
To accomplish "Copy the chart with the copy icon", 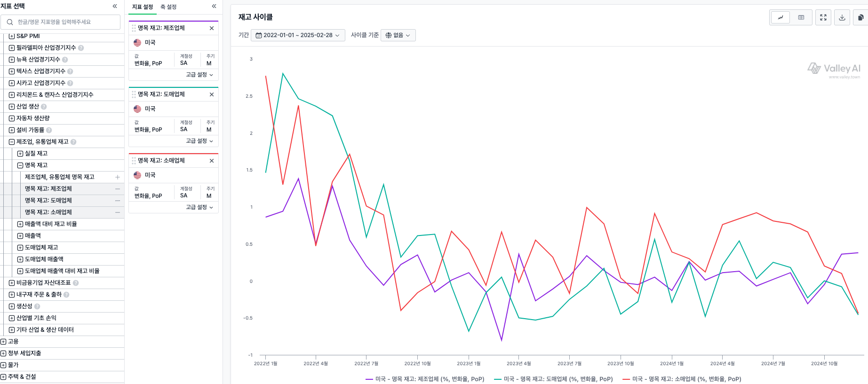I will [x=860, y=17].
